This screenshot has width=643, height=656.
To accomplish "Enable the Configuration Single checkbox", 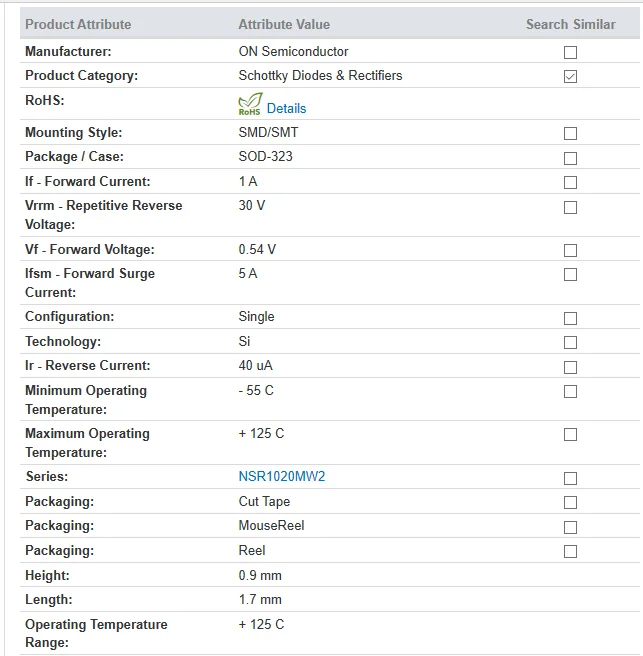I will point(570,318).
